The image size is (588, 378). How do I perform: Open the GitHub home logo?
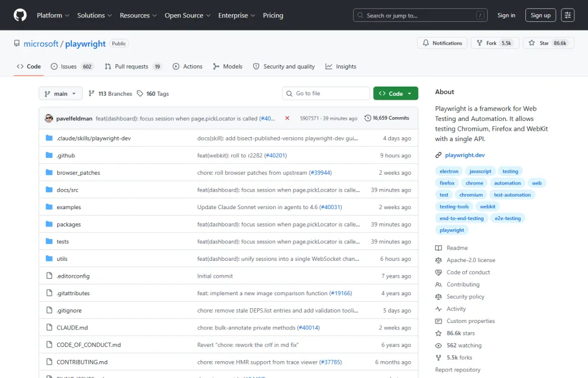tap(20, 15)
